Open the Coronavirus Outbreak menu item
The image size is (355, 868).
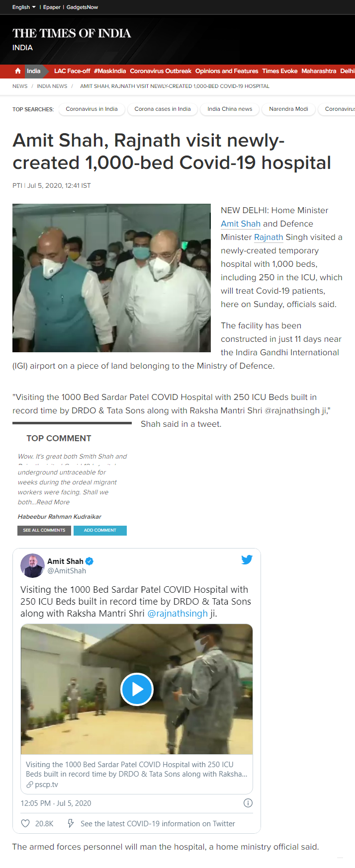(x=161, y=71)
